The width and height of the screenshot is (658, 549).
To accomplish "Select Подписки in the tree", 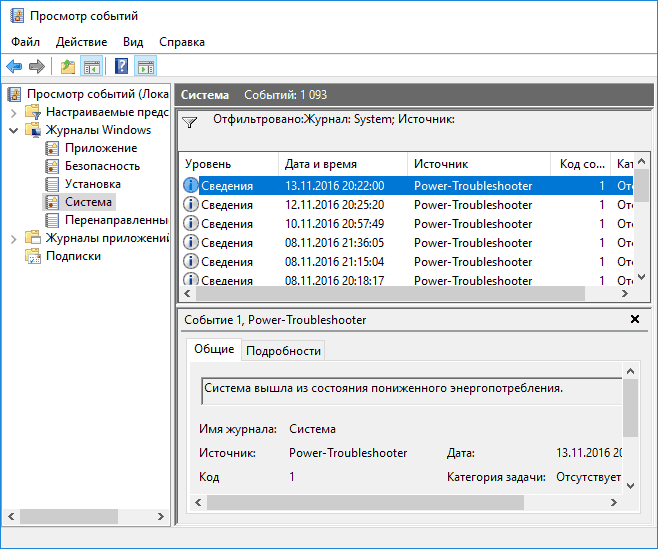I will (x=73, y=256).
